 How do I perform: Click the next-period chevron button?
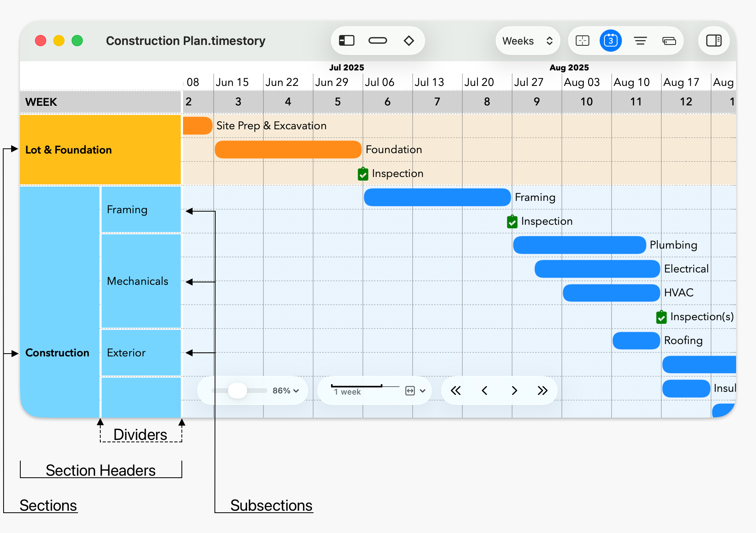(514, 391)
